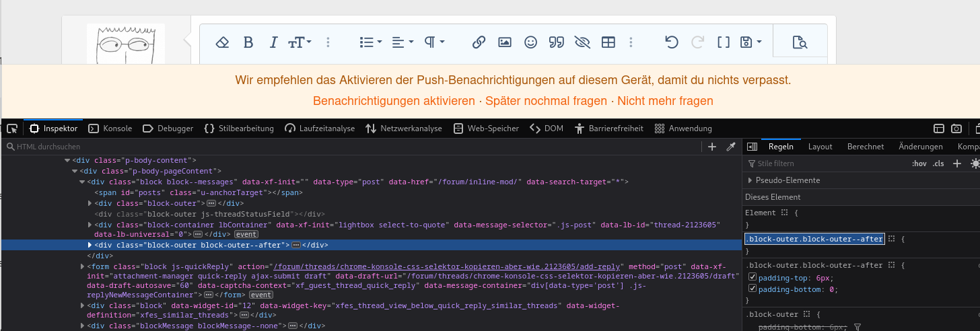Click the eraser remove-formatting icon
This screenshot has height=331, width=980.
coord(222,42)
